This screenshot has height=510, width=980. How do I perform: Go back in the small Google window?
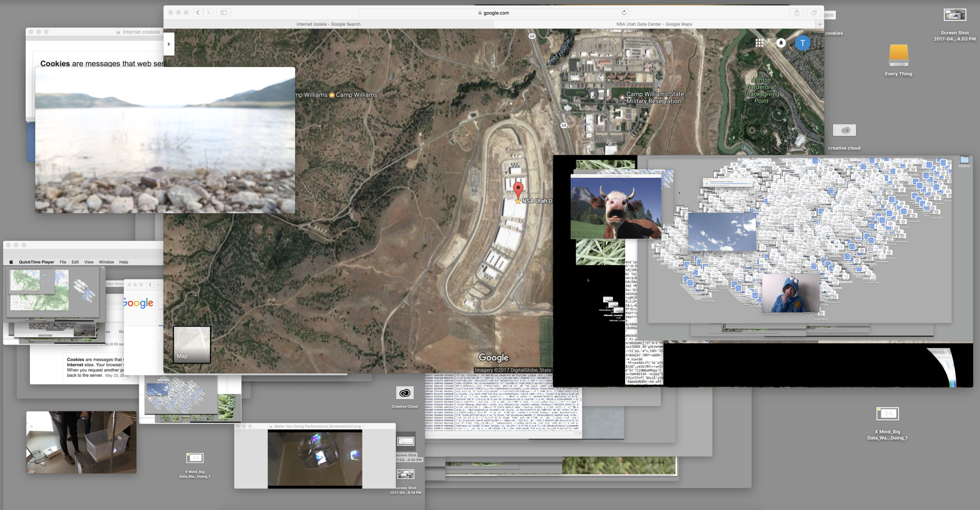pyautogui.click(x=150, y=285)
